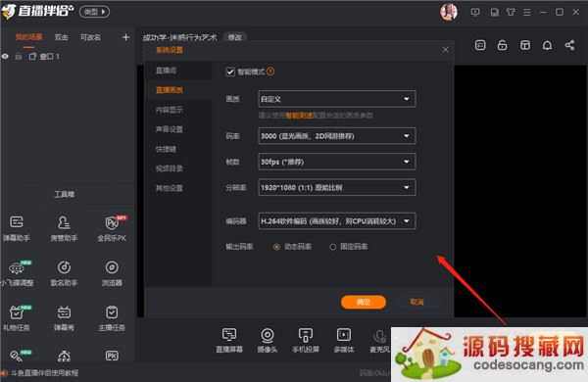Image resolution: width=588 pixels, height=382 pixels.
Task: Add a 多媒体 media source
Action: [x=344, y=341]
